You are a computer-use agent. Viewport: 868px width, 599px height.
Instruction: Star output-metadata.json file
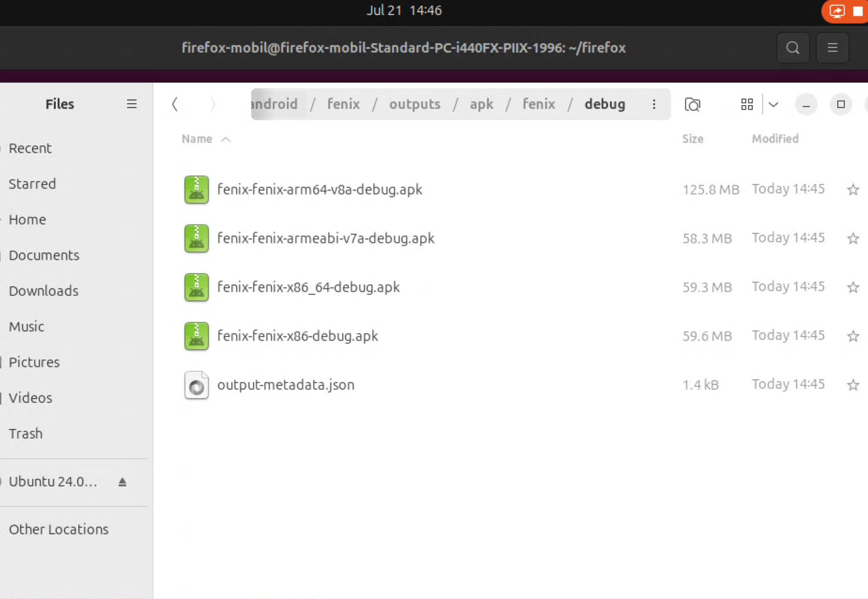(x=853, y=385)
